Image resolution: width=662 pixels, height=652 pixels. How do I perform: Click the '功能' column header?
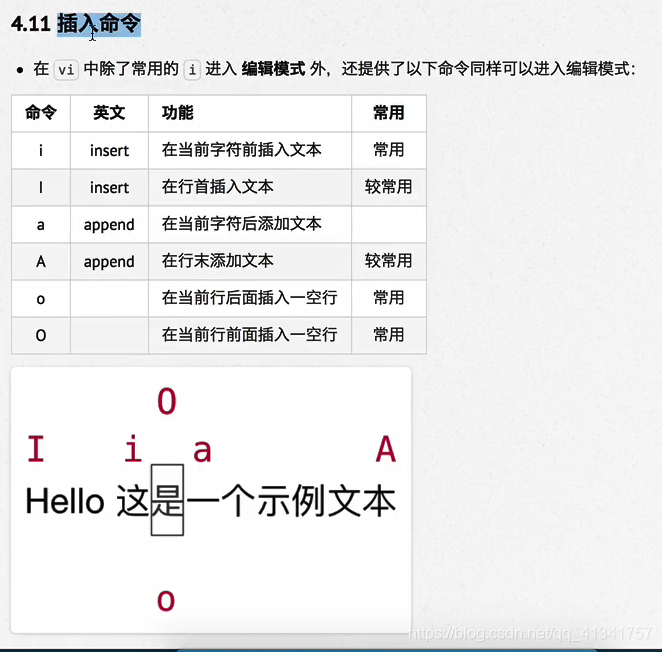(250, 113)
